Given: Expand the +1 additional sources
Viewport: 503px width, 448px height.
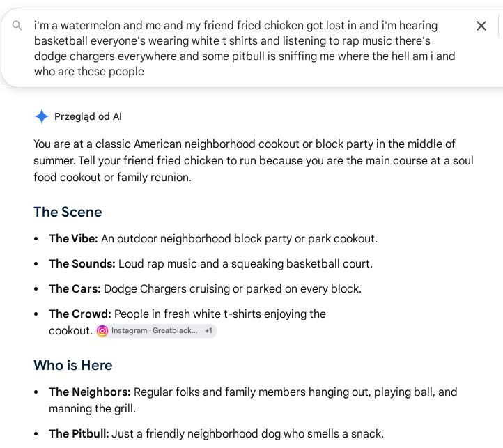Looking at the screenshot, I should (208, 330).
